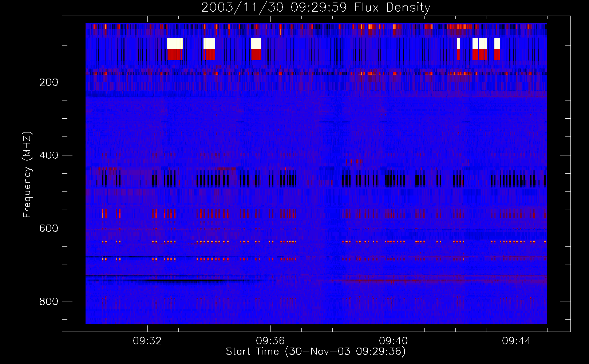This screenshot has height=364, width=589.
Task: Click the 200 frequency tick label
Action: click(x=49, y=82)
